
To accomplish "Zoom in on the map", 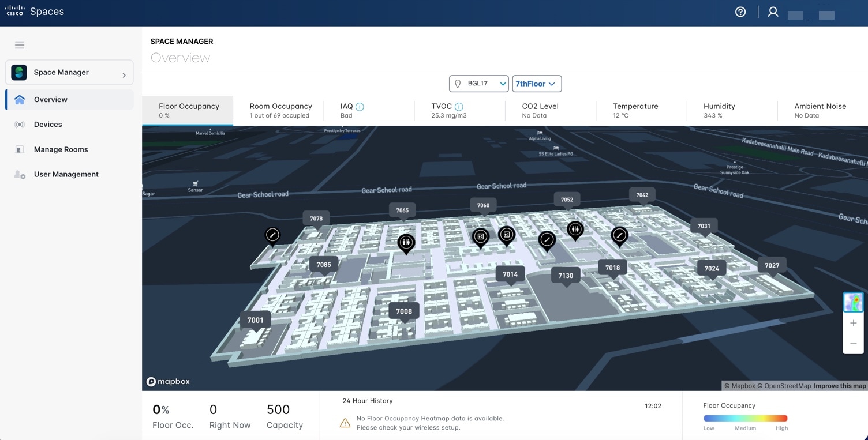I will 853,324.
